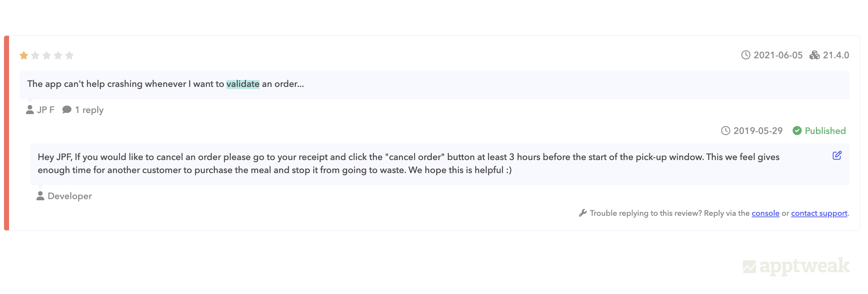Click the highlighted word validate
The height and width of the screenshot is (294, 868).
pyautogui.click(x=243, y=84)
